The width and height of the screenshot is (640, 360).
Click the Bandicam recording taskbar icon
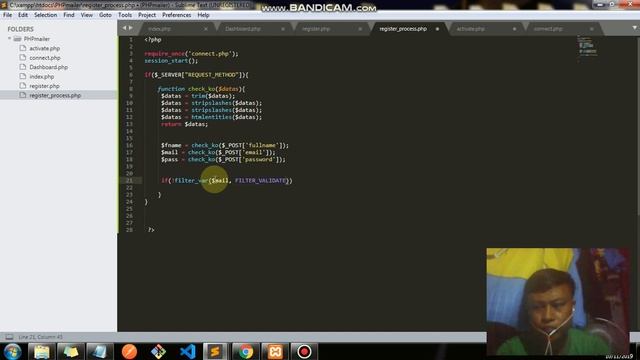click(304, 351)
